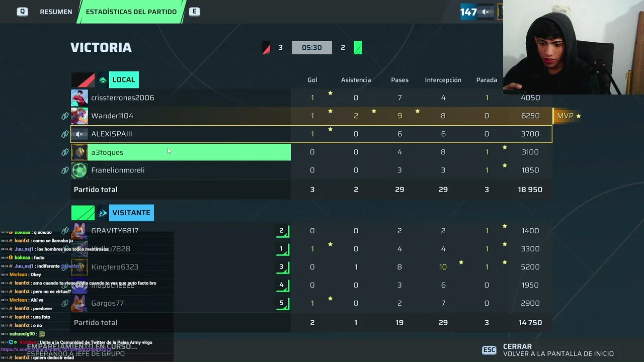Click the link icon beside Franelionmoreli

coord(65,170)
